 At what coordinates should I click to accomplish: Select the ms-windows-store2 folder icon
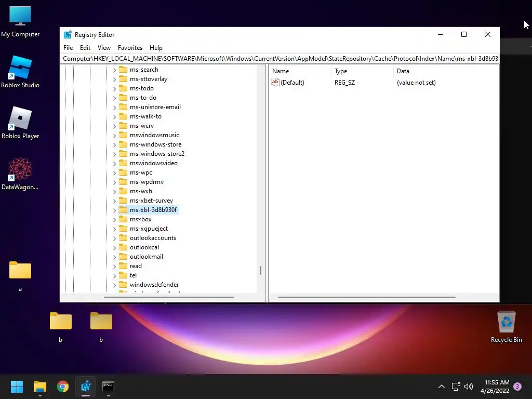click(123, 154)
